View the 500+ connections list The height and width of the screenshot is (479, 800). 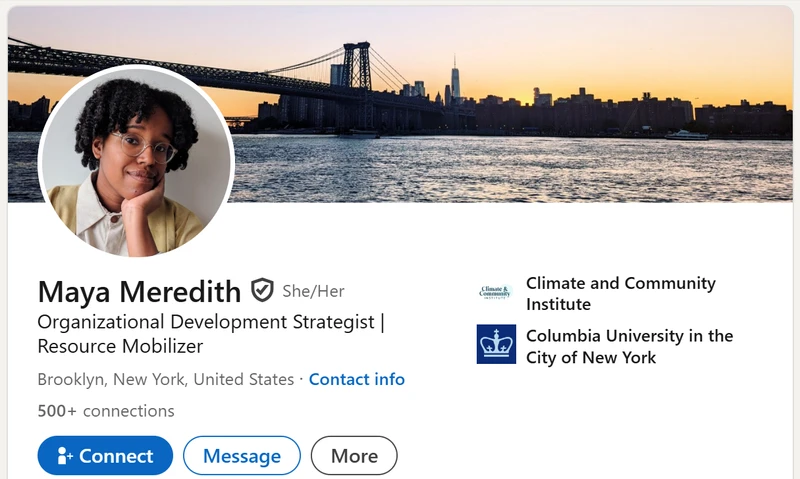(x=106, y=411)
